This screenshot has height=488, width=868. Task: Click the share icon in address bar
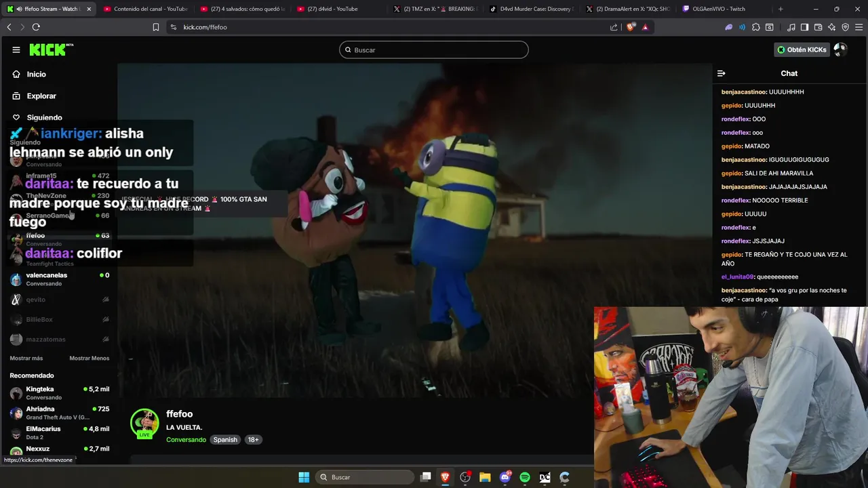614,27
